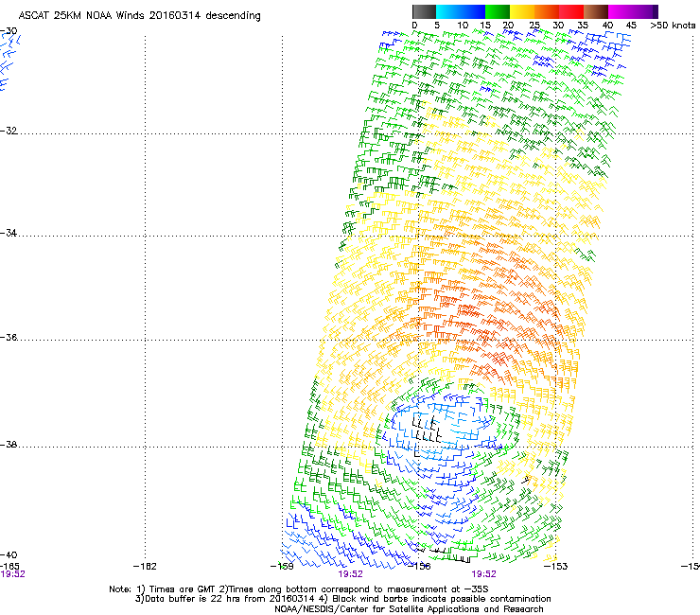Click the note line '3)Data buffer is 22 hrs'
The width and height of the screenshot is (700, 615).
[x=342, y=599]
